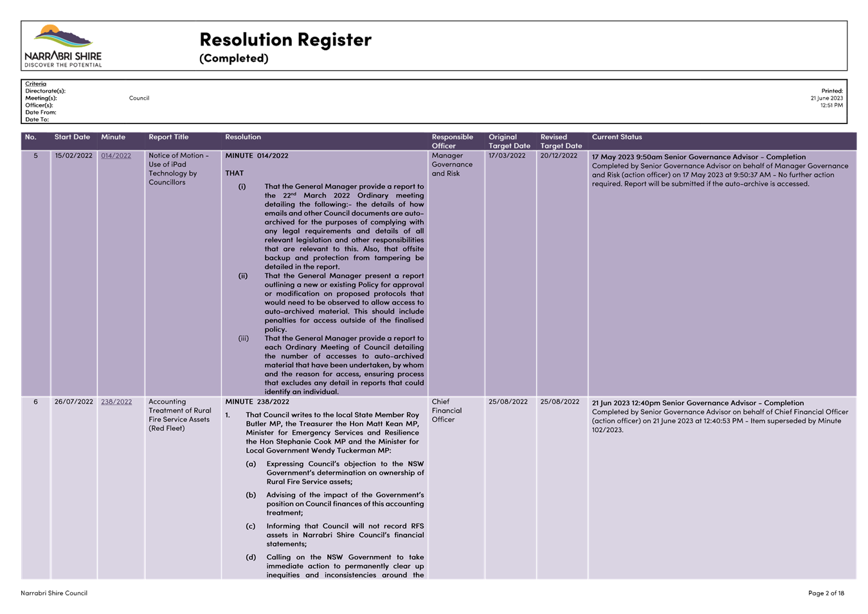Click the Narrabri Shire logo
This screenshot has height=614, width=868.
(x=63, y=46)
